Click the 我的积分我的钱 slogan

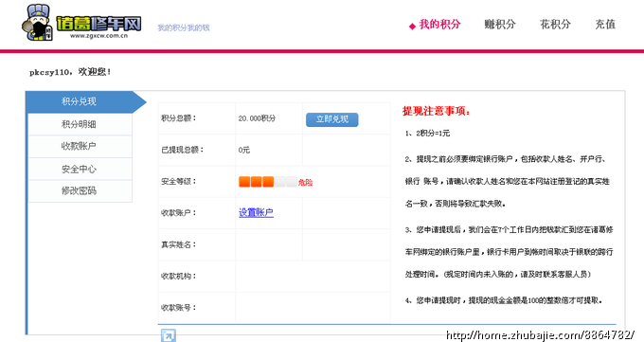[x=184, y=27]
